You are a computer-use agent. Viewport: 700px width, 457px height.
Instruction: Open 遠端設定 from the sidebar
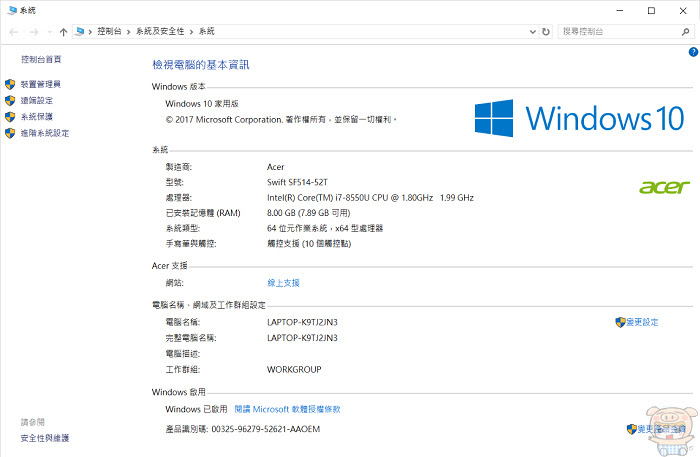(37, 100)
